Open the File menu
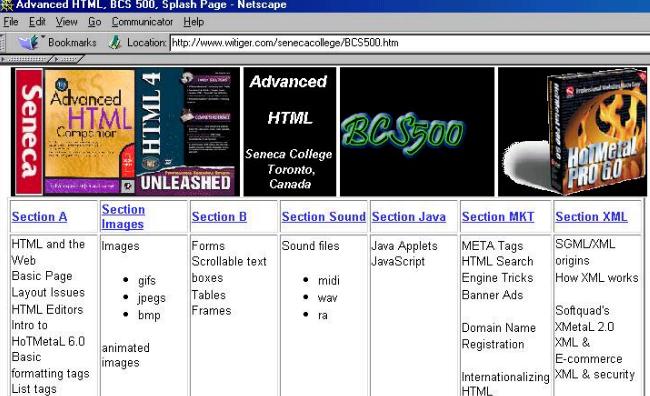Image resolution: width=650 pixels, height=396 pixels. click(11, 22)
